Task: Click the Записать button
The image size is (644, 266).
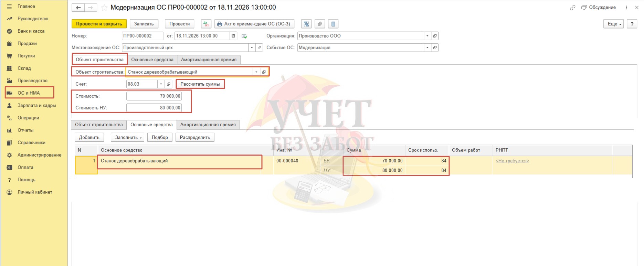Action: (144, 24)
